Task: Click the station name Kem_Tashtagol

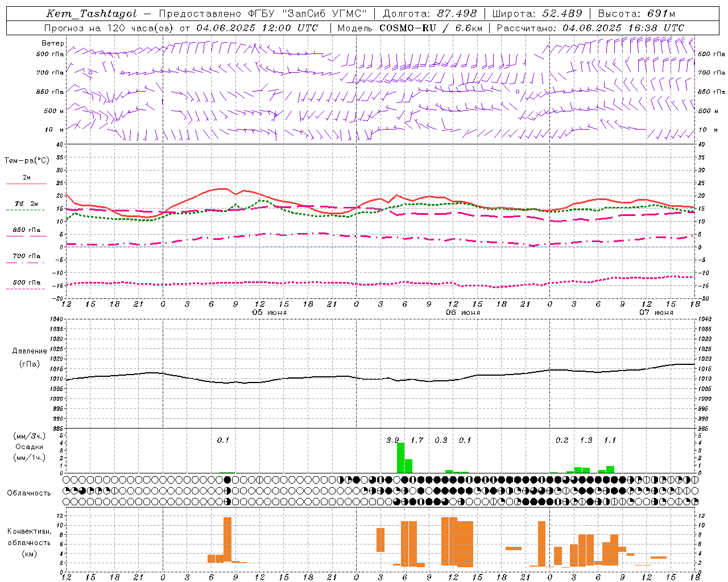Action: click(91, 14)
